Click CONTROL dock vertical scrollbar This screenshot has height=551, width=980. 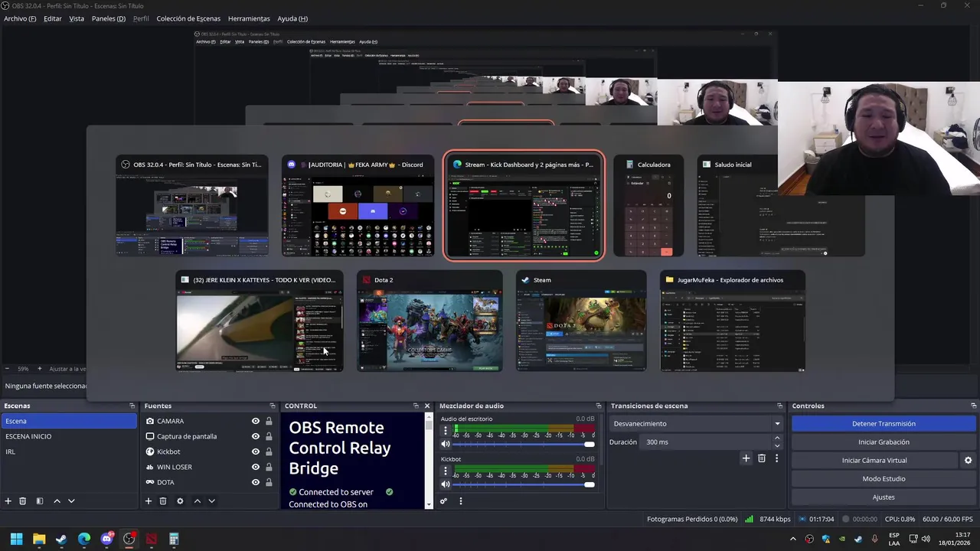[x=429, y=460]
